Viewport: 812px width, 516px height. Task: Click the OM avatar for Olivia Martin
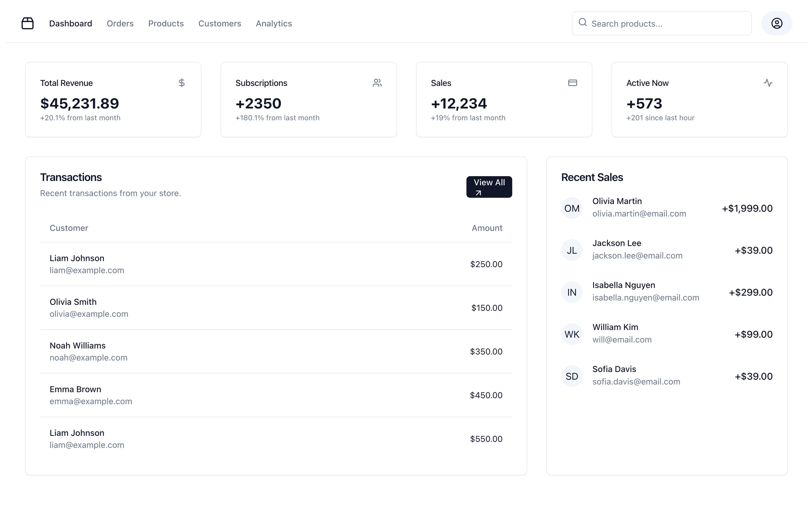click(x=571, y=208)
